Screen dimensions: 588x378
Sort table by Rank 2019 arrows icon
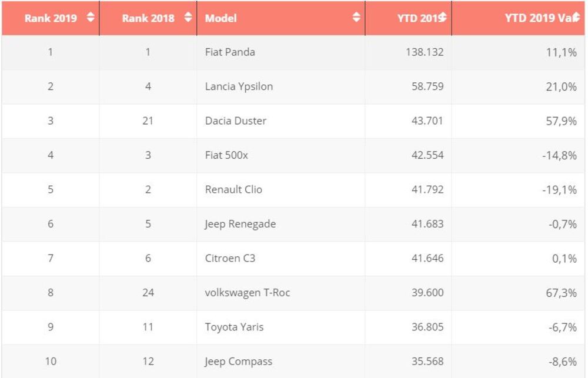90,18
